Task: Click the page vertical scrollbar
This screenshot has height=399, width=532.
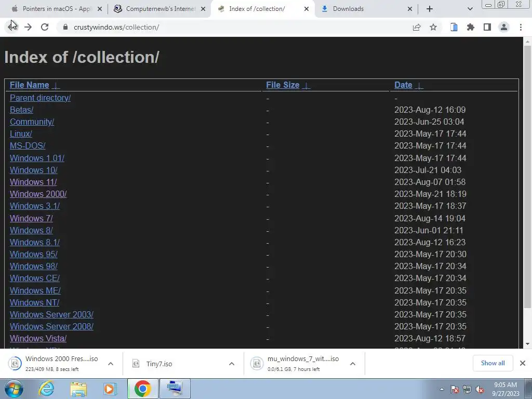Action: click(x=527, y=177)
